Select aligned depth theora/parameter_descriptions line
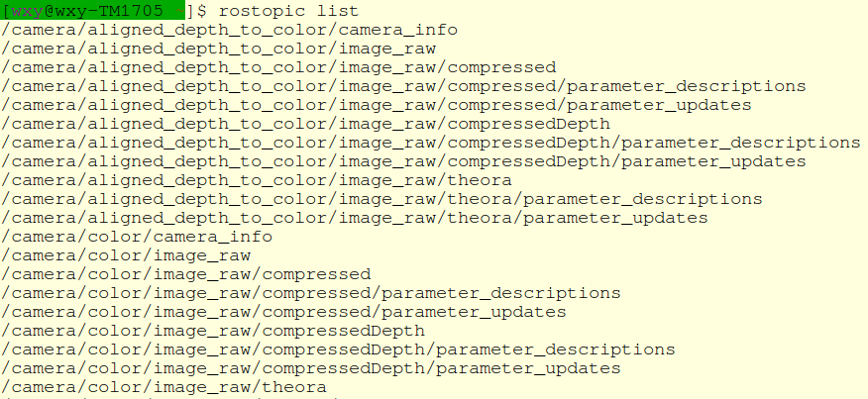868x399 pixels. pyautogui.click(x=381, y=199)
